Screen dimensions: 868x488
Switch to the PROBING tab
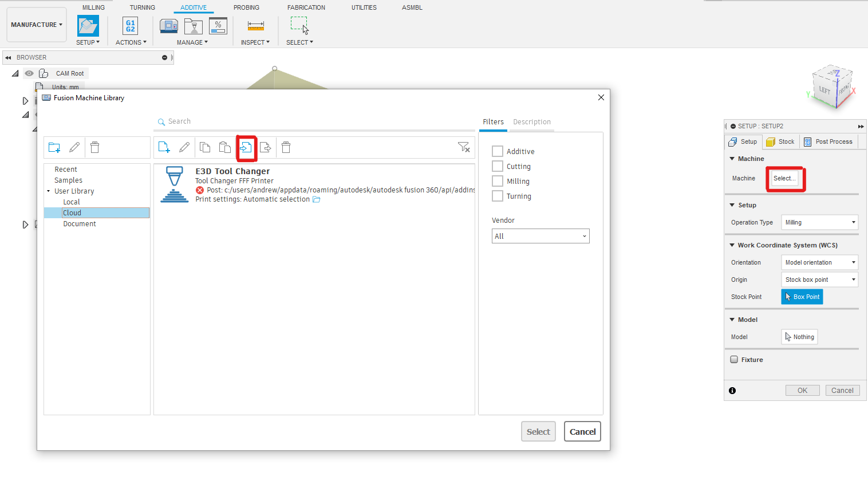246,7
